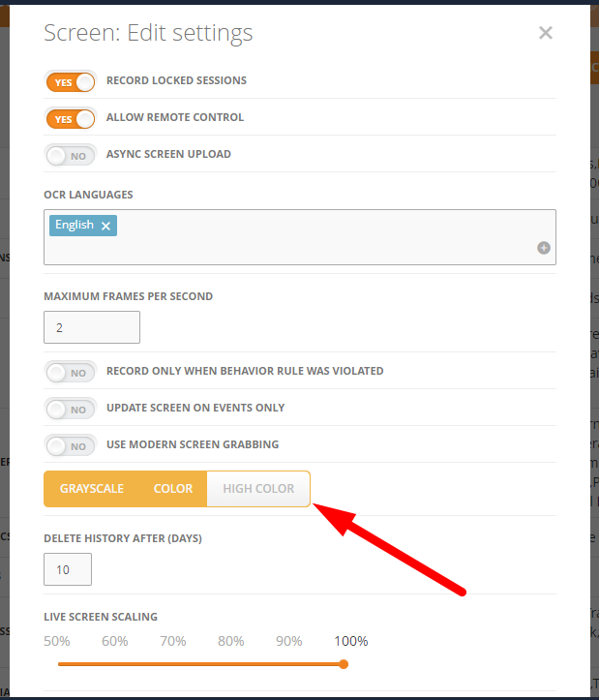
Task: Click the add OCR language plus icon
Action: (544, 248)
